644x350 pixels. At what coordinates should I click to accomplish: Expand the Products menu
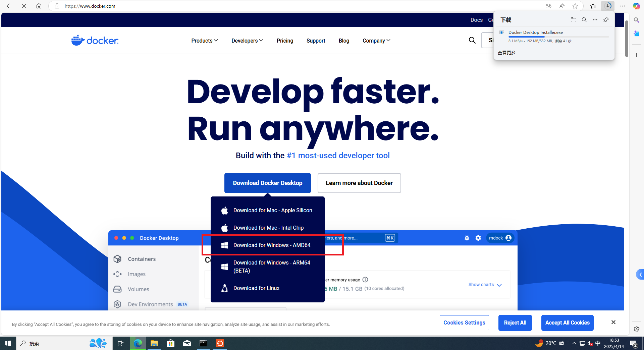pyautogui.click(x=205, y=41)
